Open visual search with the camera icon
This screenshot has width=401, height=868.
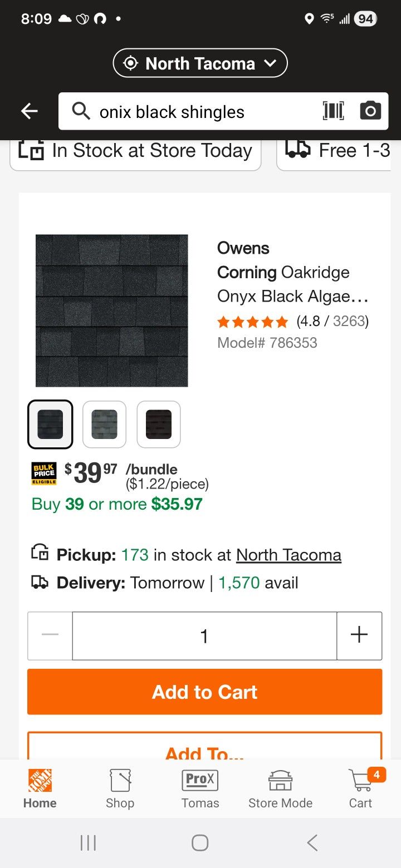(370, 111)
